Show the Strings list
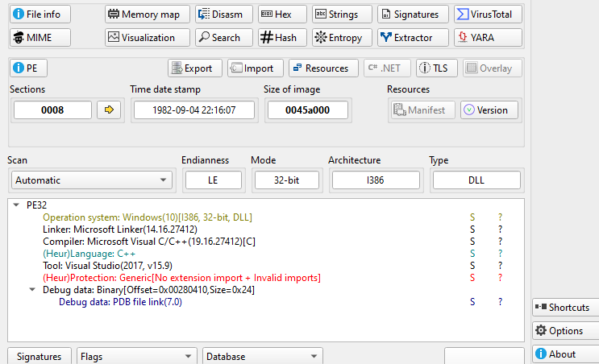Image resolution: width=599 pixels, height=364 pixels. [x=342, y=14]
